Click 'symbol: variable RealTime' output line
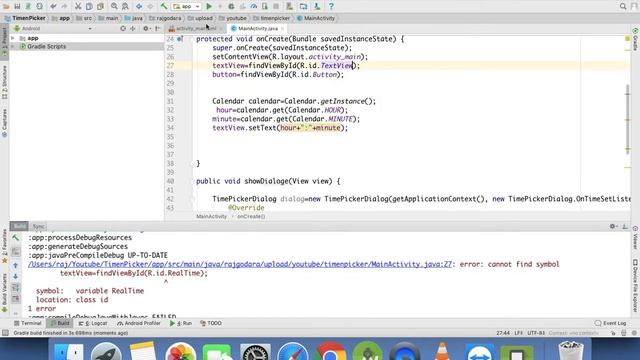Viewport: 640px width, 360px height. point(90,291)
